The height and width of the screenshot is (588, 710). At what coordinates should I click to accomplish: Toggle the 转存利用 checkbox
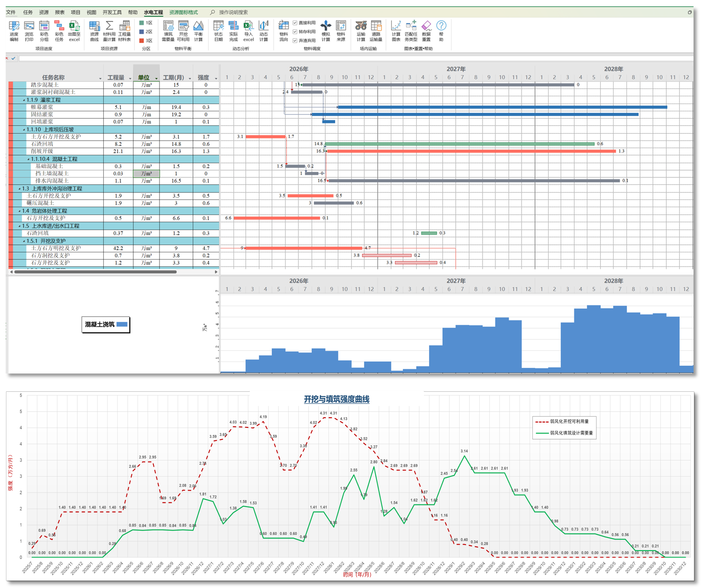(x=295, y=32)
